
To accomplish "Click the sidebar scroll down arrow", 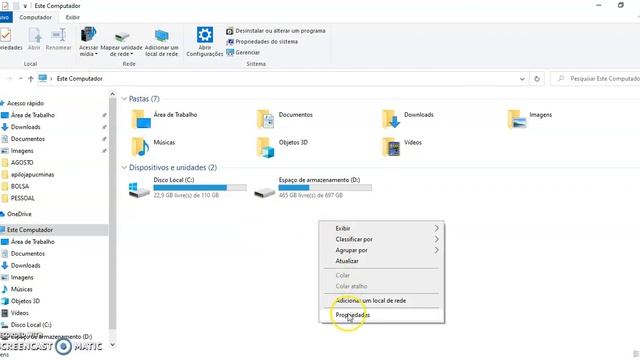I will pos(113,345).
